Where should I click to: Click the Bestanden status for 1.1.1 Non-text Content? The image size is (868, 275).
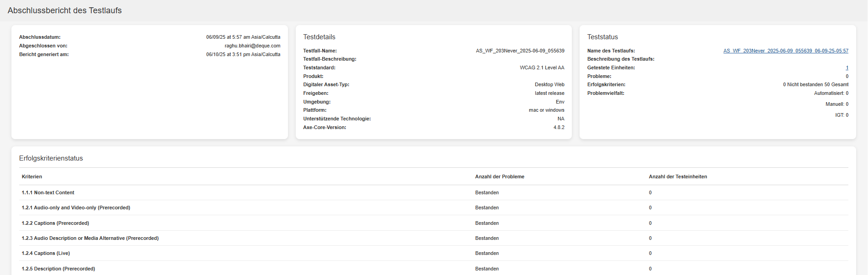click(x=486, y=192)
